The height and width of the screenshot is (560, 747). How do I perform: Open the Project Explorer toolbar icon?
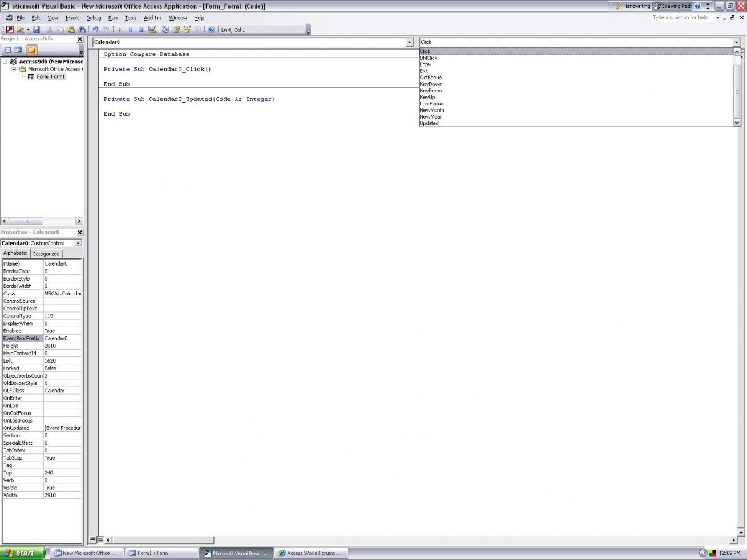[165, 30]
